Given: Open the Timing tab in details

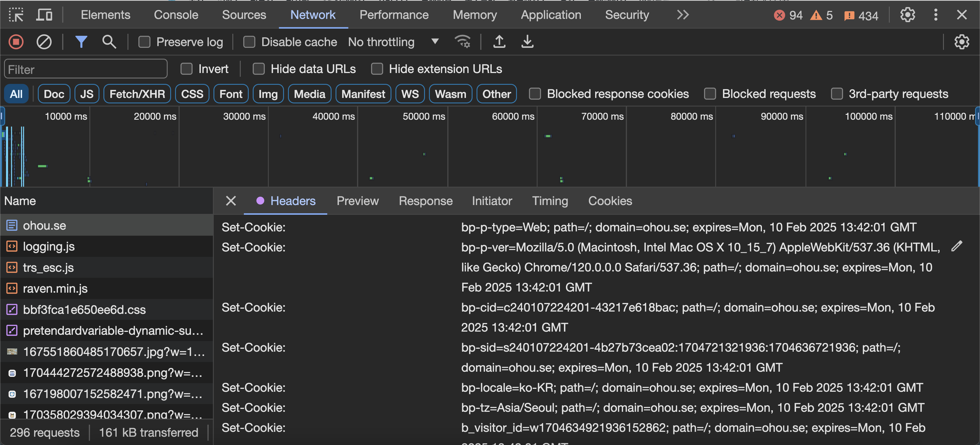Looking at the screenshot, I should click(x=550, y=201).
